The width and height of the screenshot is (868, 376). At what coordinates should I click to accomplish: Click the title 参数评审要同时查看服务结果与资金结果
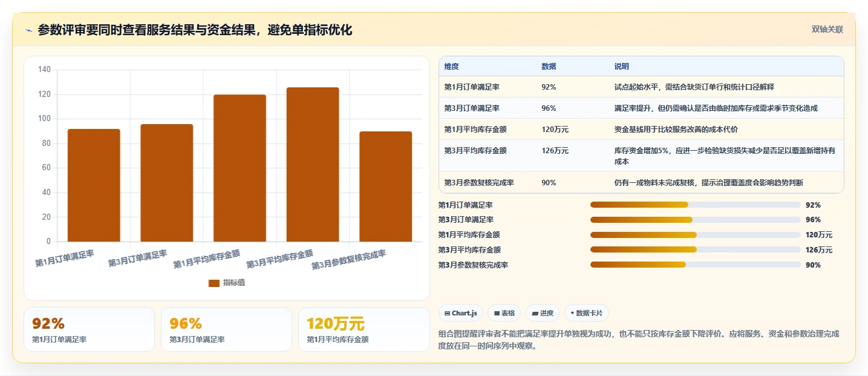(x=195, y=30)
